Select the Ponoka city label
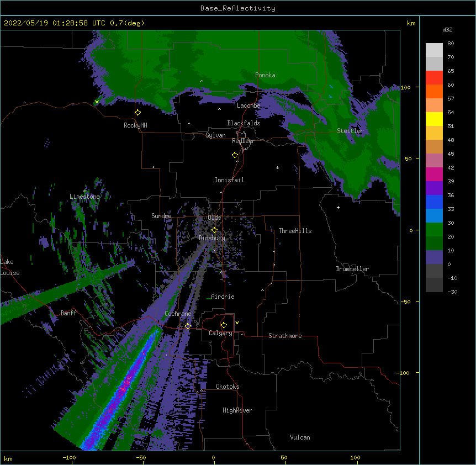The height and width of the screenshot is (465, 476). click(x=265, y=75)
